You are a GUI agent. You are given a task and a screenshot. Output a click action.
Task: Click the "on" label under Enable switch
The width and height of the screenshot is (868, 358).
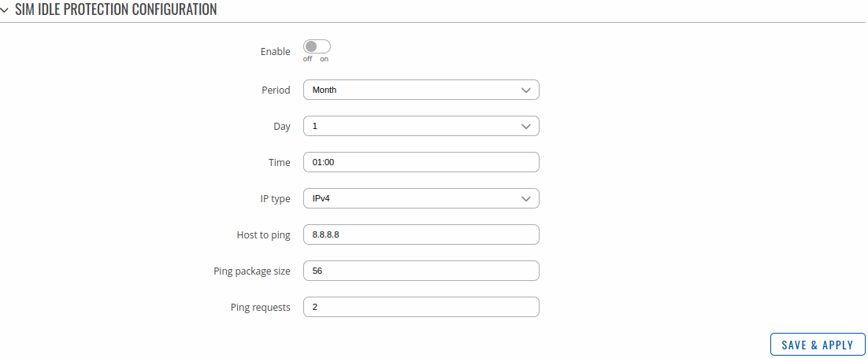324,59
